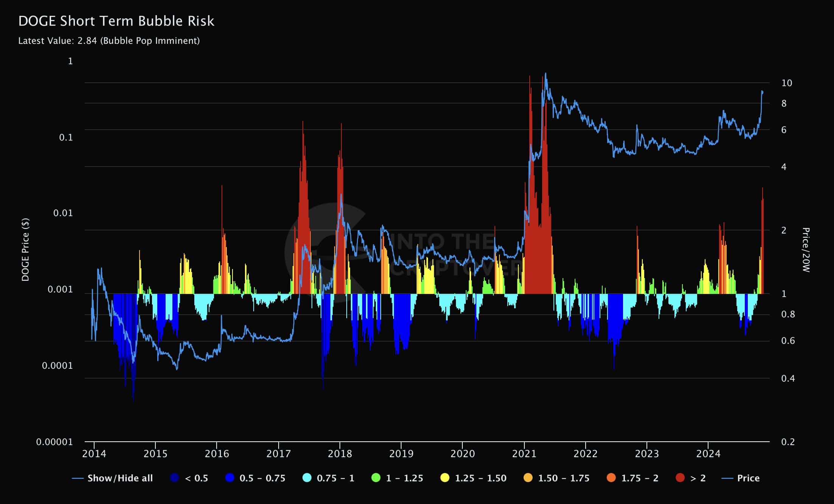Toggle the '1.25 – 1.50' legend series
Screen dimensions: 834x504
pos(473,478)
